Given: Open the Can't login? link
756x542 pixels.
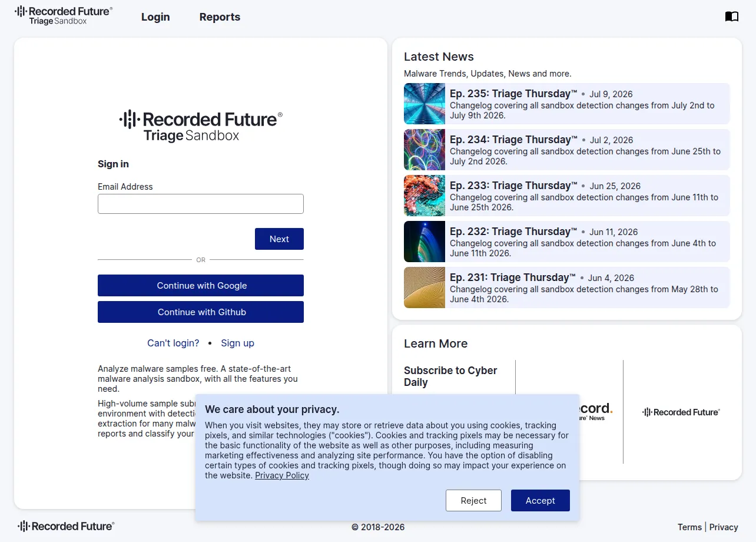Looking at the screenshot, I should click(173, 343).
